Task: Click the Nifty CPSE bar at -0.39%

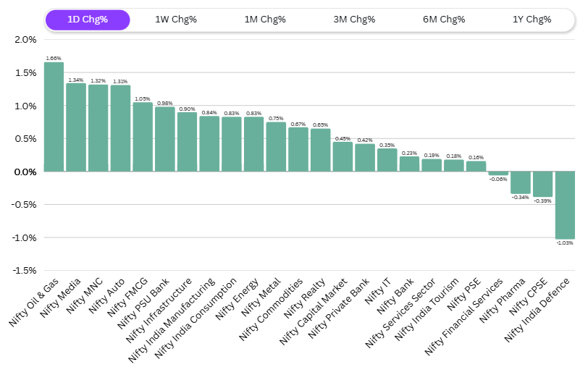Action: [x=542, y=184]
